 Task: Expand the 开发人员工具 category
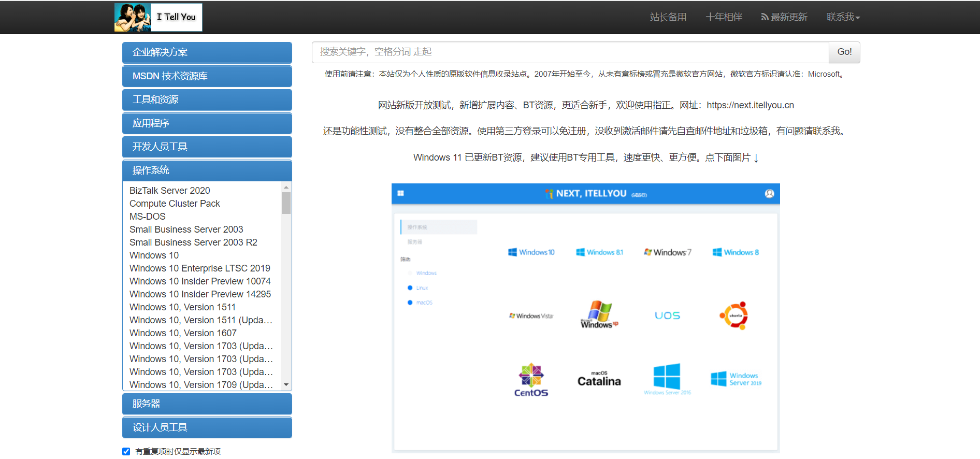click(x=207, y=147)
